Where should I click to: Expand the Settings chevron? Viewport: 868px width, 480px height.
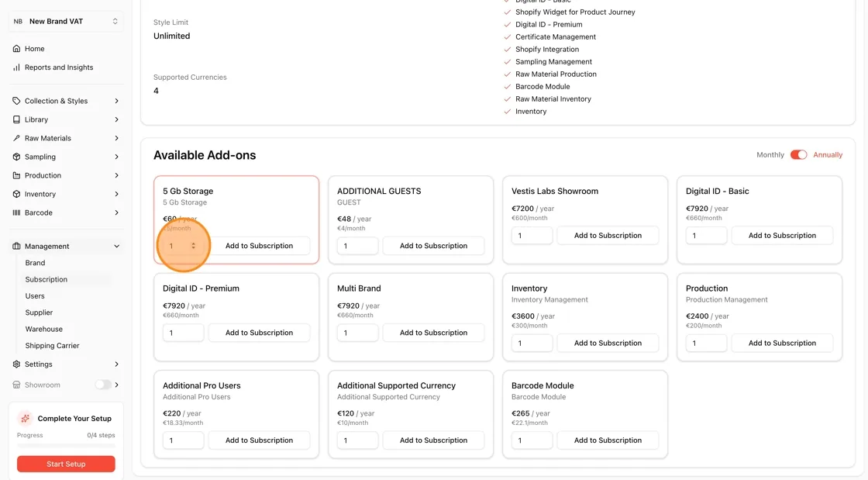(x=117, y=364)
